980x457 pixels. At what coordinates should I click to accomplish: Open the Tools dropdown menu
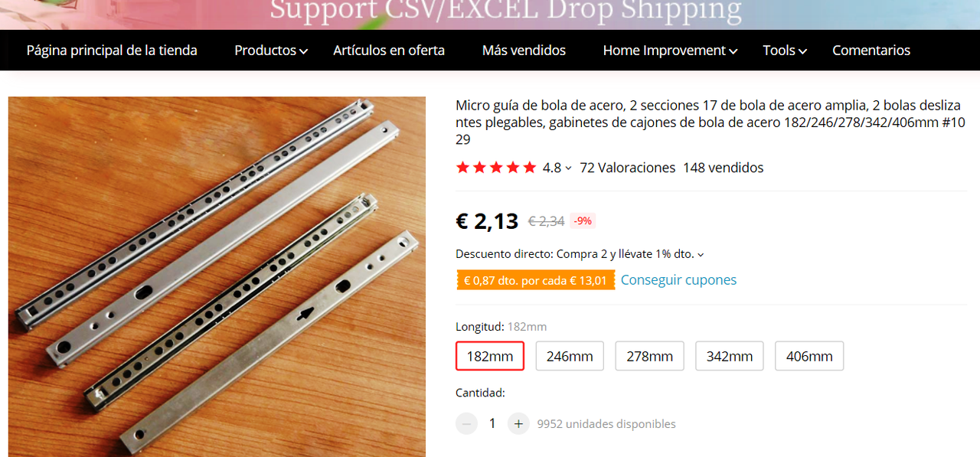coord(785,51)
